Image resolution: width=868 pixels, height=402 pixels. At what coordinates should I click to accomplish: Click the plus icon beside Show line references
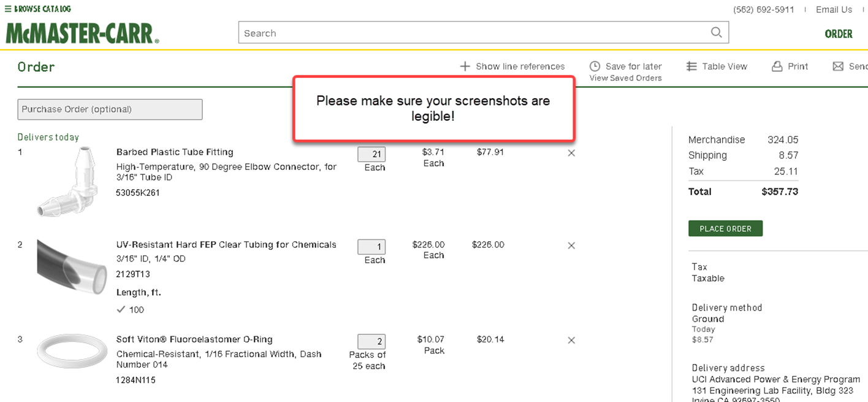[x=465, y=66]
